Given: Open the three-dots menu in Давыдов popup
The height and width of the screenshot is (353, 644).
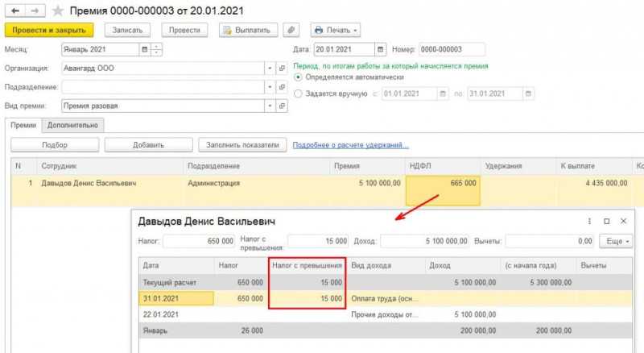Looking at the screenshot, I should coord(589,222).
